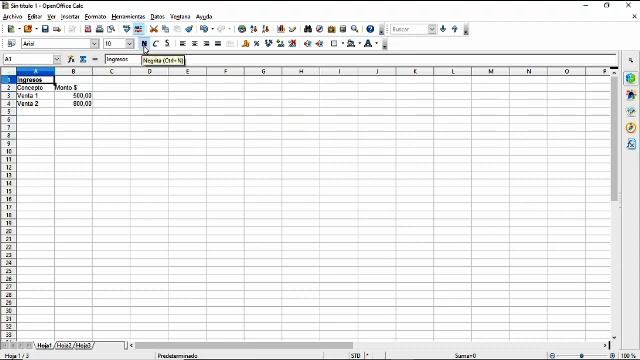Open the Styles and Formatting icon
Image resolution: width=640 pixels, height=360 pixels.
(x=11, y=43)
